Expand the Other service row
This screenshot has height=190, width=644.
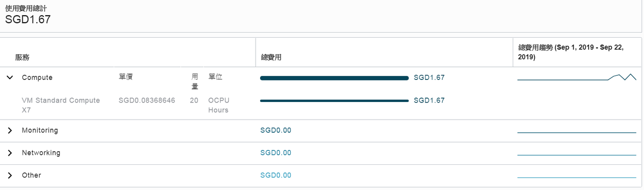[10, 175]
